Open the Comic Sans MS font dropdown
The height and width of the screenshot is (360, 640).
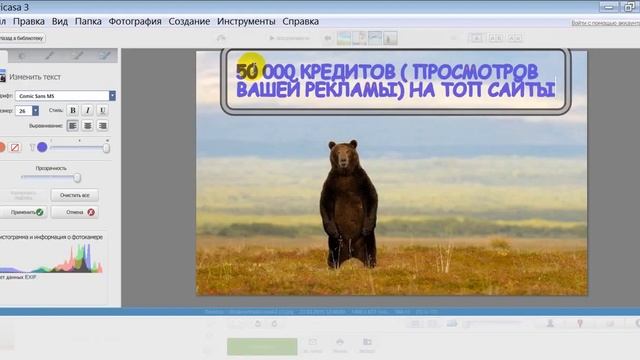65,96
